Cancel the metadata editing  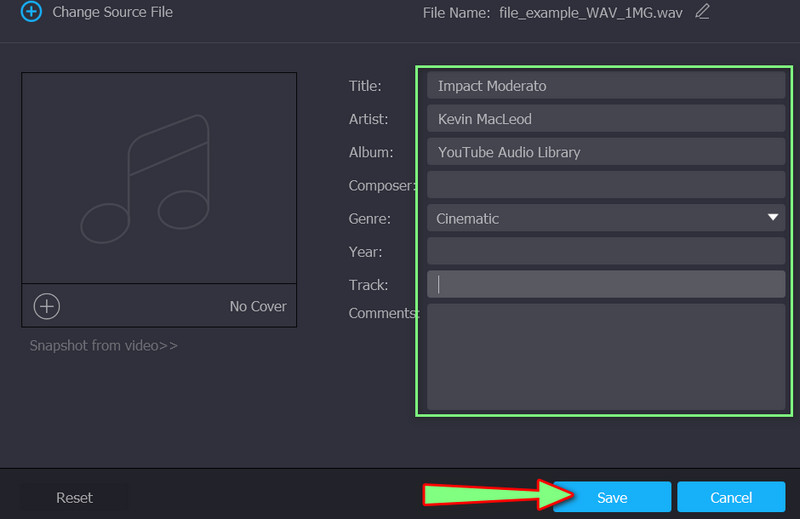(730, 497)
